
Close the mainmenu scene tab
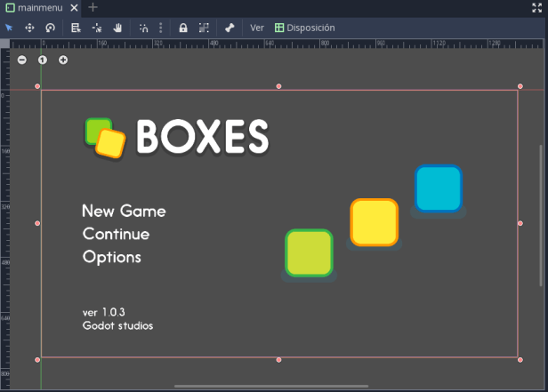(x=74, y=8)
